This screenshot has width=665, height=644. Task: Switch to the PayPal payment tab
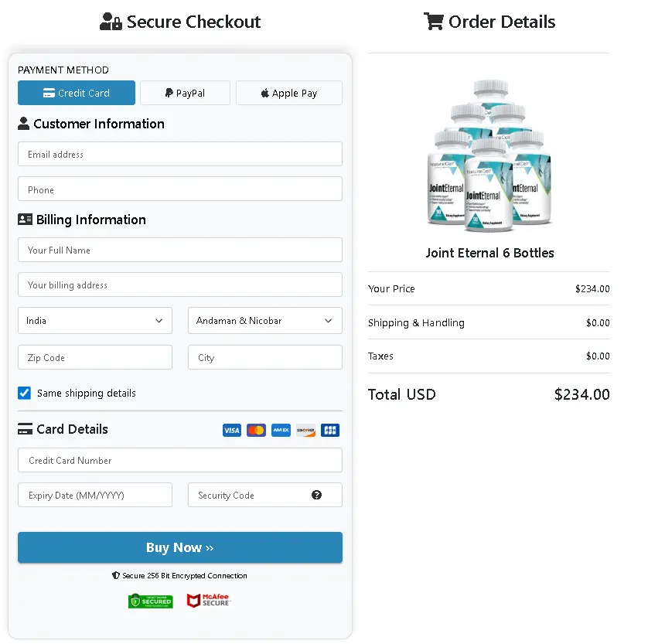(x=185, y=92)
